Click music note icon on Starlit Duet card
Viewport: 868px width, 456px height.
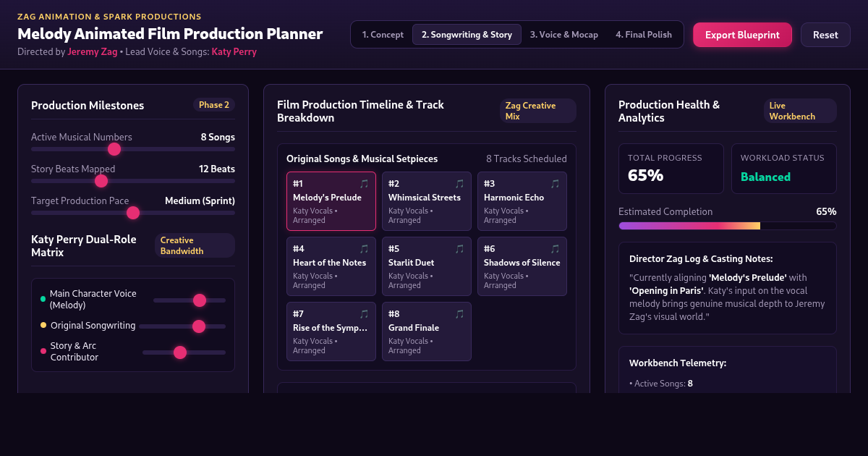tap(459, 249)
